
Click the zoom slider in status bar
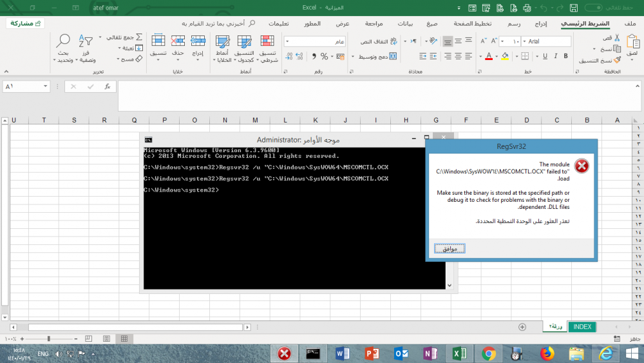tap(49, 338)
